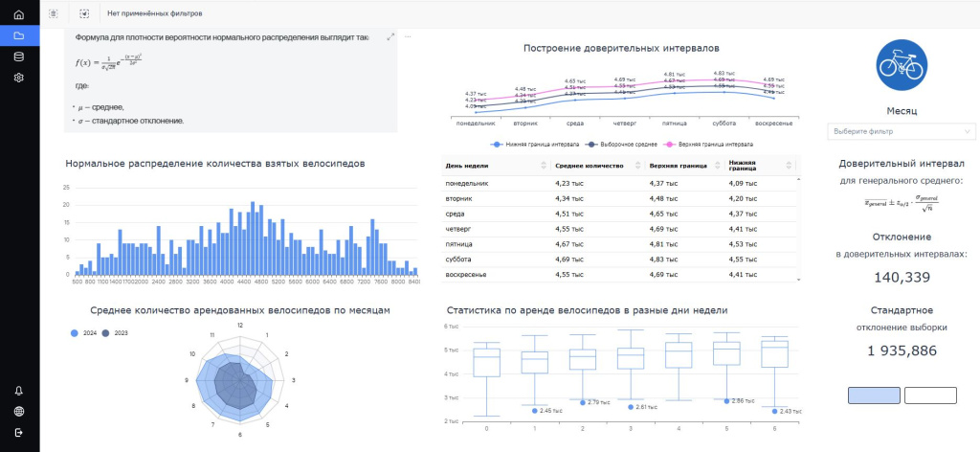Select the вторник table row cell
The height and width of the screenshot is (452, 980).
pyautogui.click(x=458, y=198)
